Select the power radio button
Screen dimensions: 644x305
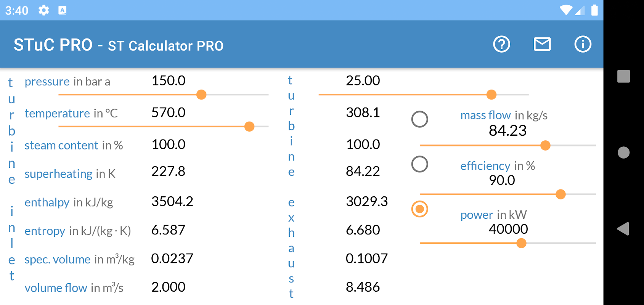(x=419, y=209)
